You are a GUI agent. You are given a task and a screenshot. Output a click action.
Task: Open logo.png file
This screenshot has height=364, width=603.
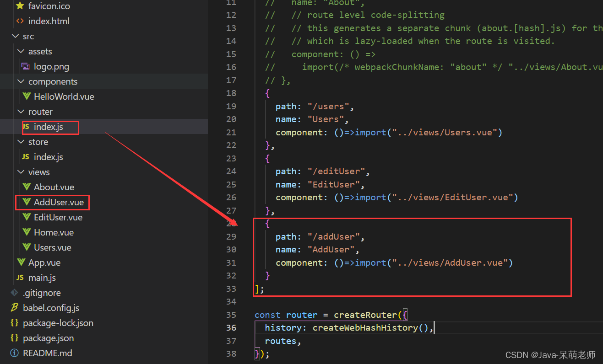click(x=51, y=66)
